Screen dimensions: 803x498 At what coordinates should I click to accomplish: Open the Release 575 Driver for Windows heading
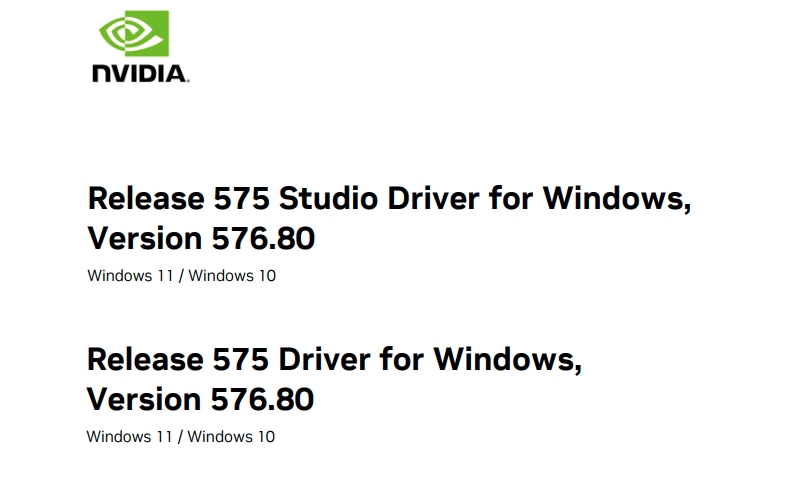[334, 359]
